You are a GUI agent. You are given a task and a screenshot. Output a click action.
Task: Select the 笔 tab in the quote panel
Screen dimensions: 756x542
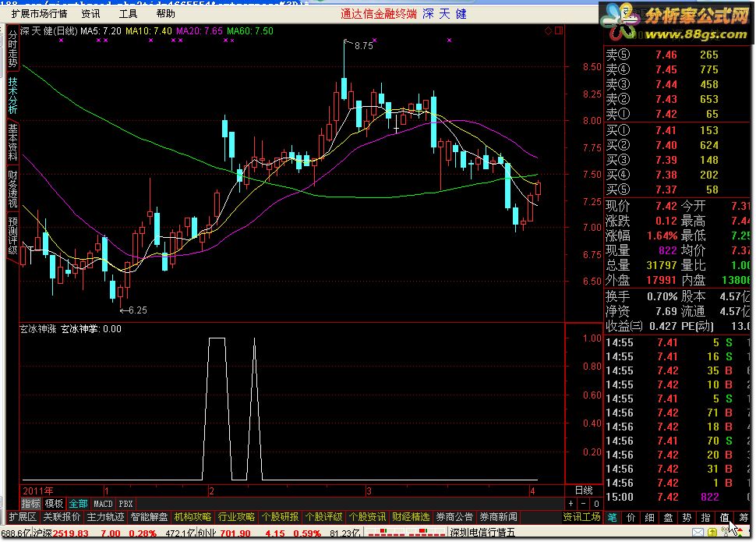coord(613,517)
